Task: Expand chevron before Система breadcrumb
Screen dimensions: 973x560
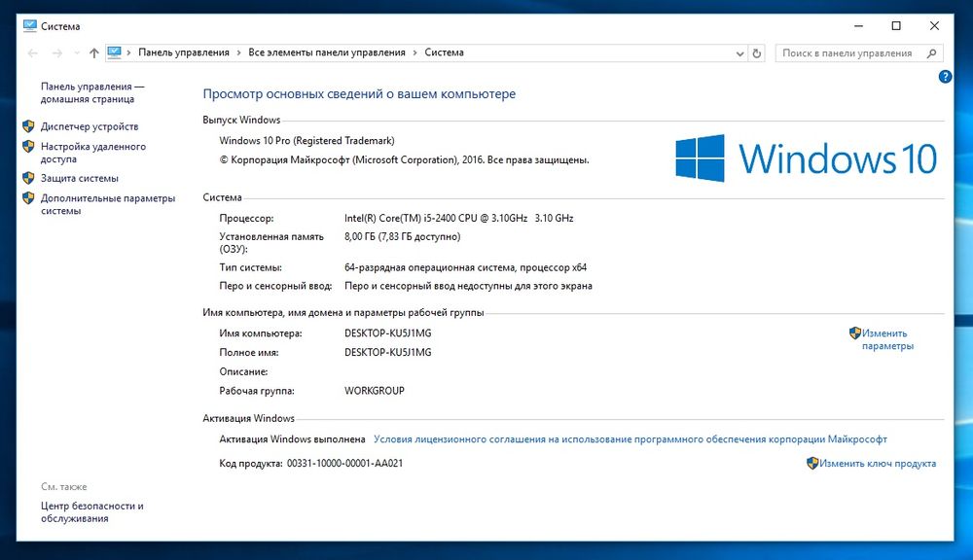Action: [x=415, y=52]
